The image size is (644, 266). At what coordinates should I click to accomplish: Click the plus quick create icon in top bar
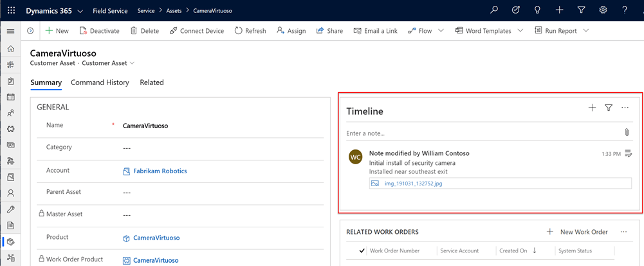pos(559,10)
